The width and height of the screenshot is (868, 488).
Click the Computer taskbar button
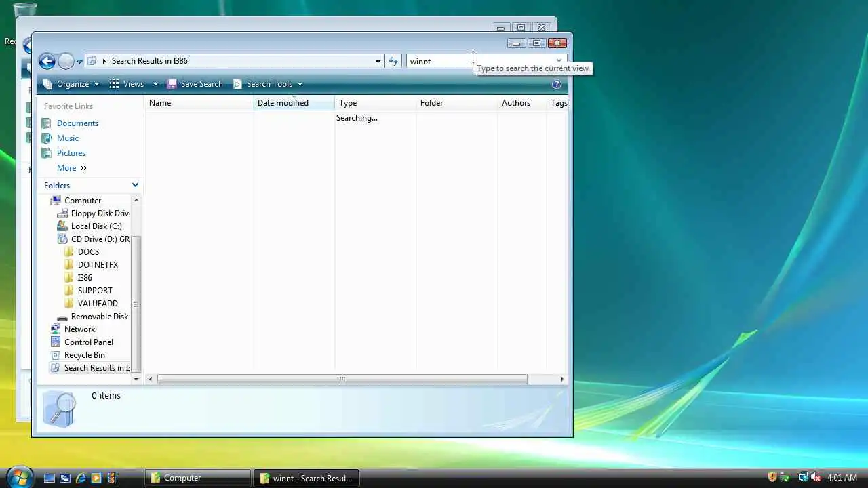coord(197,478)
